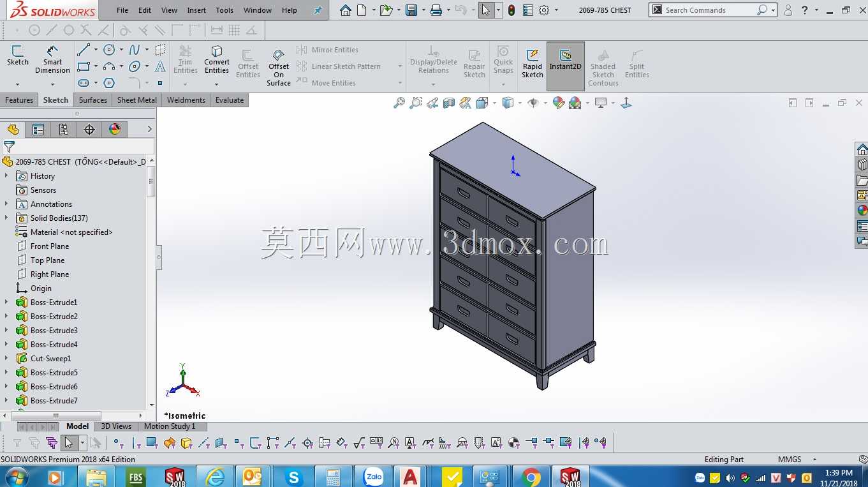868x487 pixels.
Task: Expand the Solid Bodies(137) folder
Action: coord(6,218)
